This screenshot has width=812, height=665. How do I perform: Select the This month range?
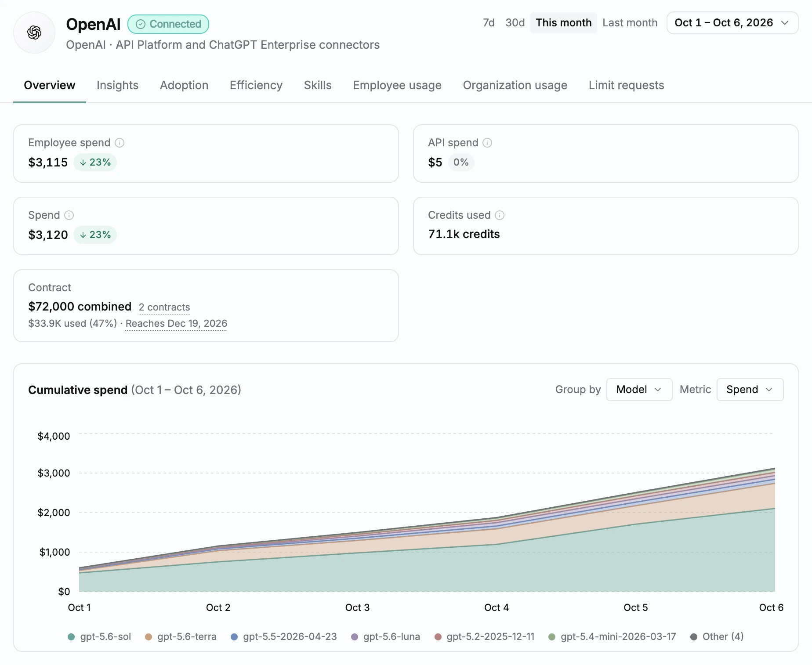(x=563, y=23)
